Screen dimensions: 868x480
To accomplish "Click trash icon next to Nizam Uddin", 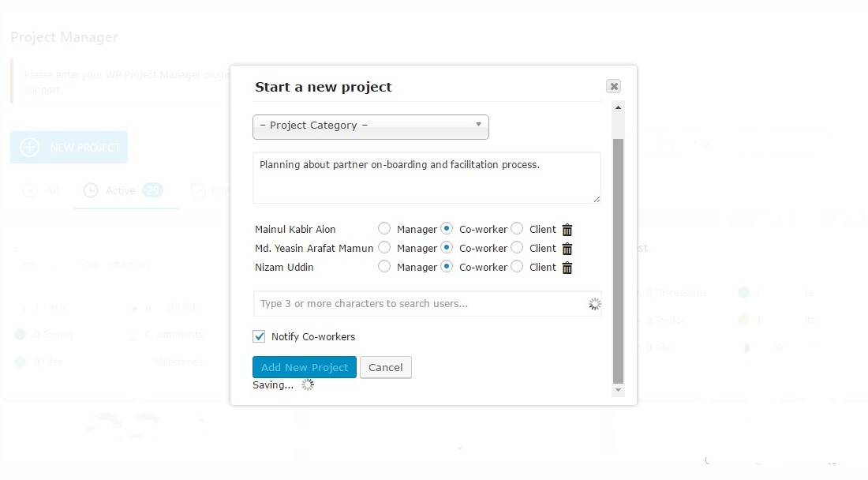I will (x=567, y=268).
